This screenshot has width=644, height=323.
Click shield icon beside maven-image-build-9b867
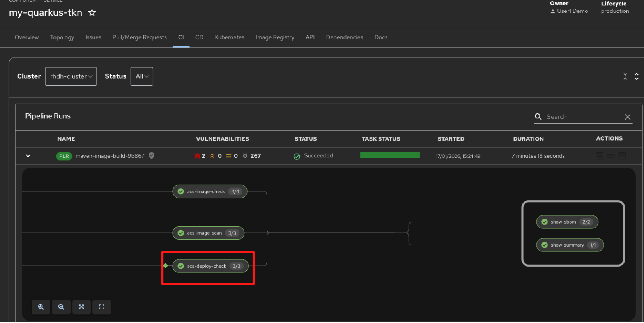point(152,155)
